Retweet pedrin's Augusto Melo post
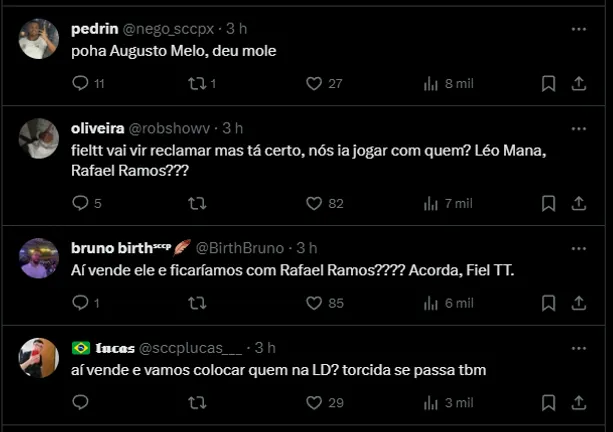 coord(198,84)
